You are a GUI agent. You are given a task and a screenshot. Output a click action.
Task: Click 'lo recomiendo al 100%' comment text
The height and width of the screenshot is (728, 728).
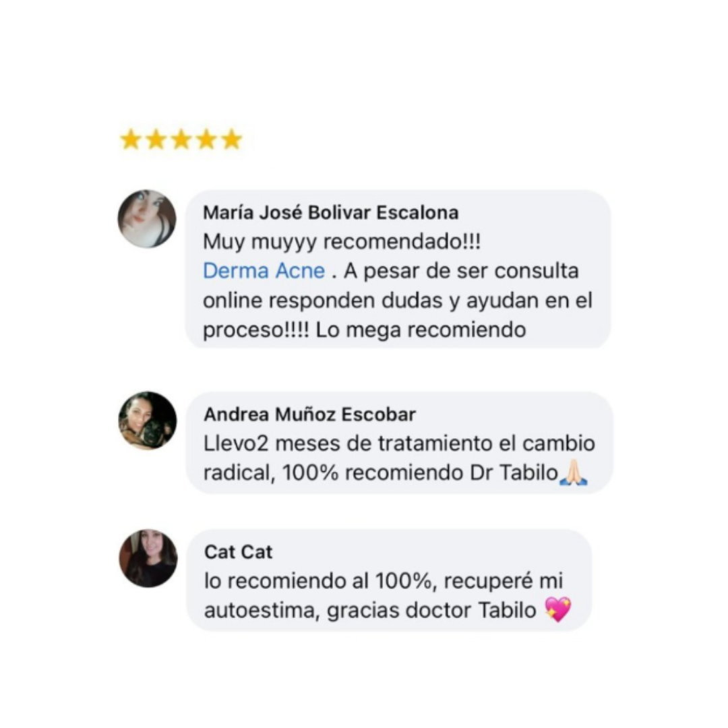pos(321,581)
